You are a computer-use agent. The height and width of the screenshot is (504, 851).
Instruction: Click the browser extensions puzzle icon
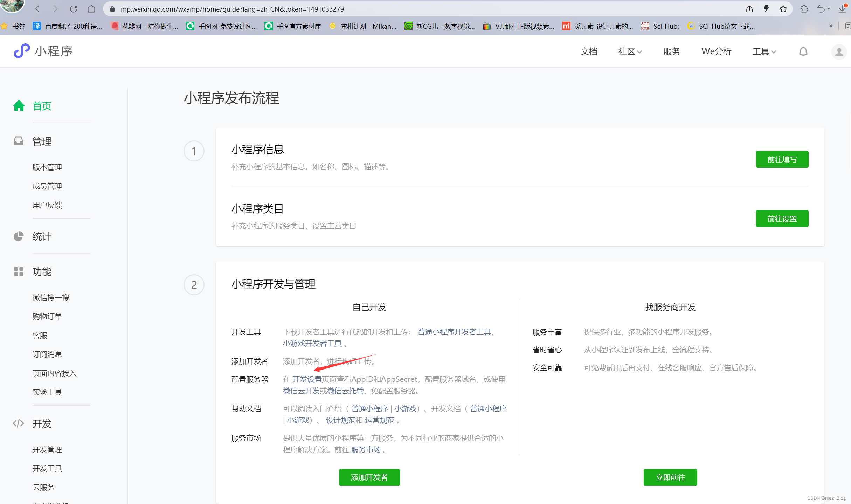click(x=804, y=9)
